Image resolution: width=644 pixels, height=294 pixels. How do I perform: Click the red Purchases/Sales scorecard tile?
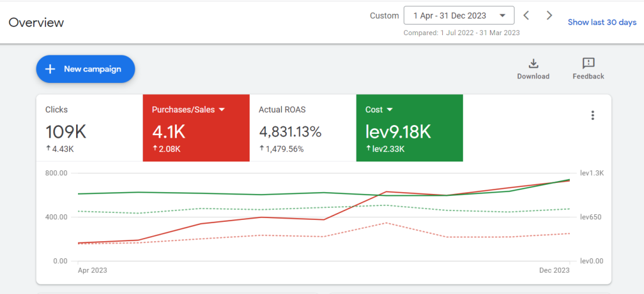tap(196, 128)
